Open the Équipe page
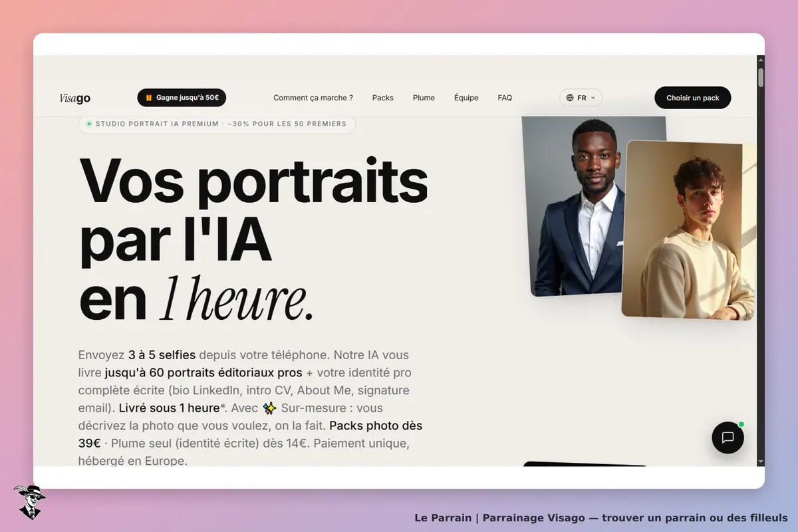 (x=466, y=98)
